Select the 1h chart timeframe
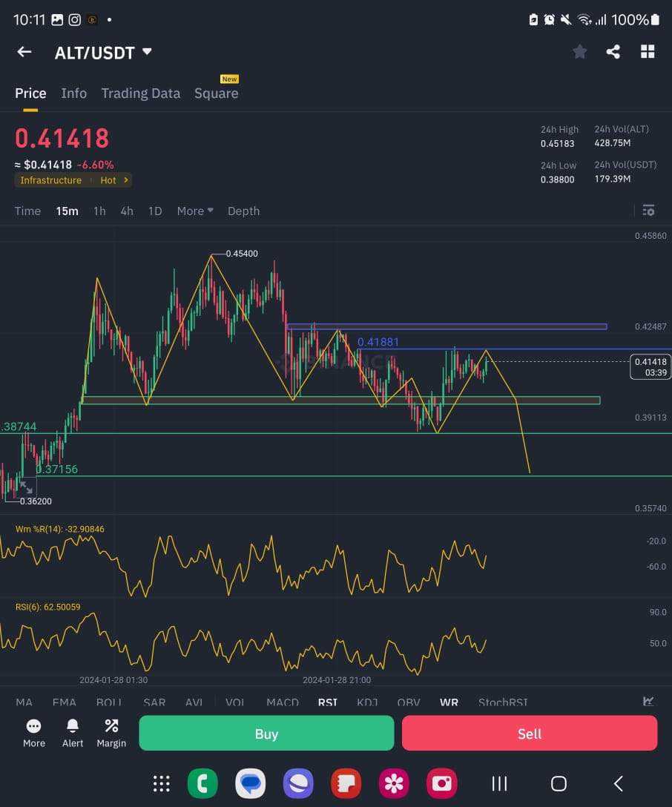Image resolution: width=672 pixels, height=807 pixels. pyautogui.click(x=99, y=211)
